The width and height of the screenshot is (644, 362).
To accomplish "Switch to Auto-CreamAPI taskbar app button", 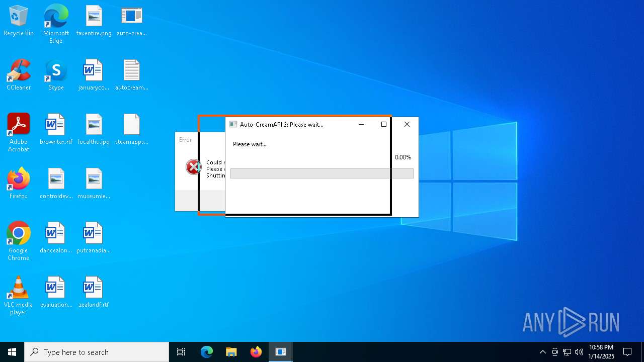I will click(281, 352).
